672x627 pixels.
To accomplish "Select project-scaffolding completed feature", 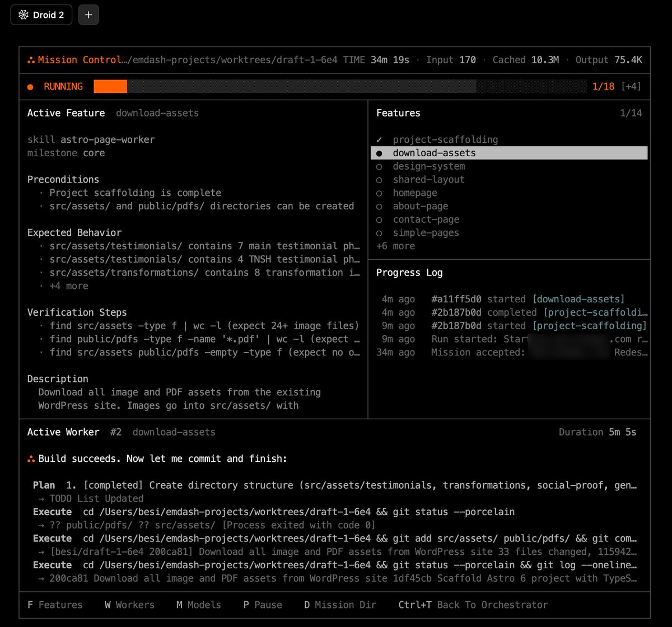I will pos(445,139).
